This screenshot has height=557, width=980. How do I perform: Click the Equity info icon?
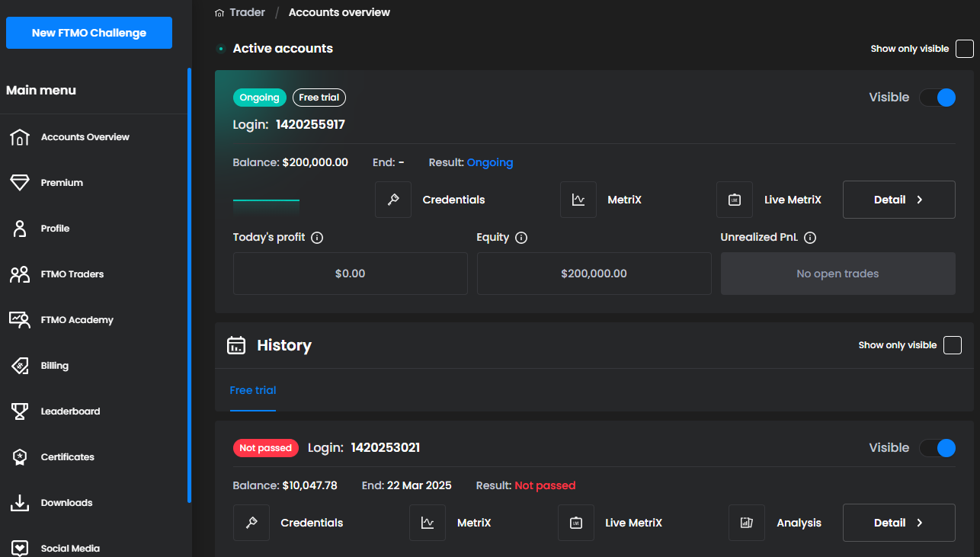click(521, 238)
